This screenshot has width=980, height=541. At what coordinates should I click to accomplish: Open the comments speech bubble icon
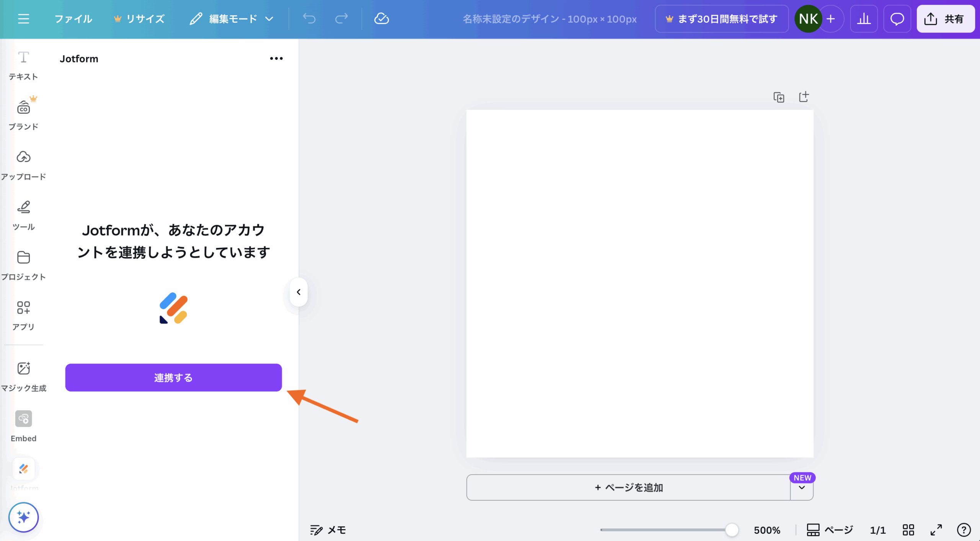pos(897,19)
